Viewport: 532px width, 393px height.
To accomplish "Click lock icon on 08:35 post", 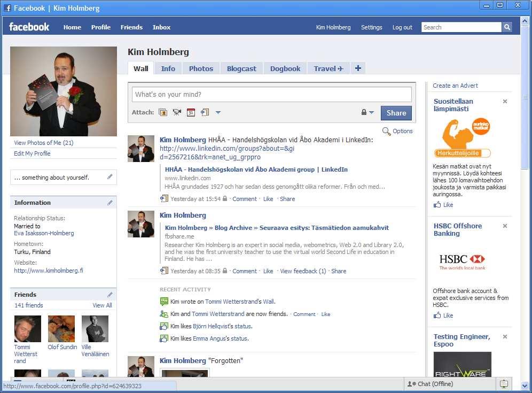I will coord(225,271).
